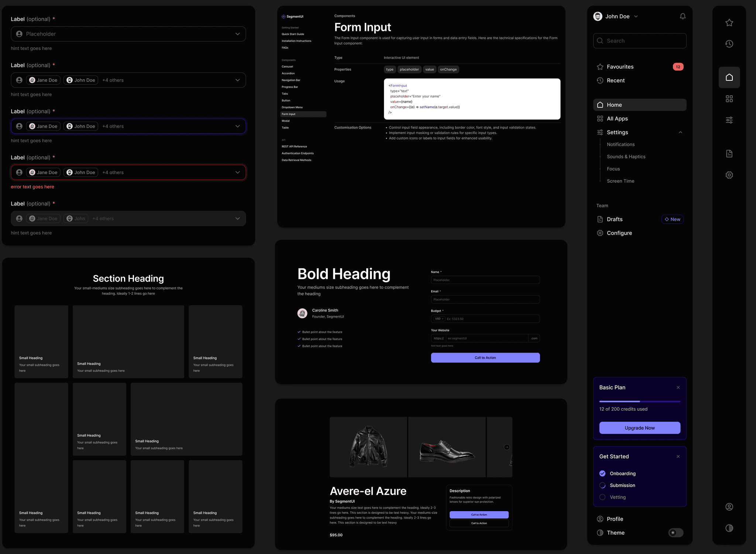Screen dimensions: 756x554
Task: Uncheck the completed Onboarding step
Action: [x=602, y=473]
